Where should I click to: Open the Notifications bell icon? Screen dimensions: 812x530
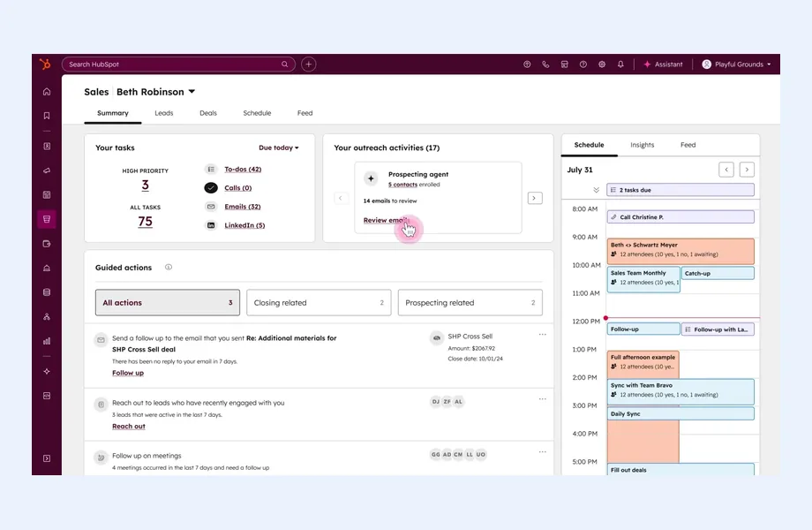pyautogui.click(x=620, y=64)
